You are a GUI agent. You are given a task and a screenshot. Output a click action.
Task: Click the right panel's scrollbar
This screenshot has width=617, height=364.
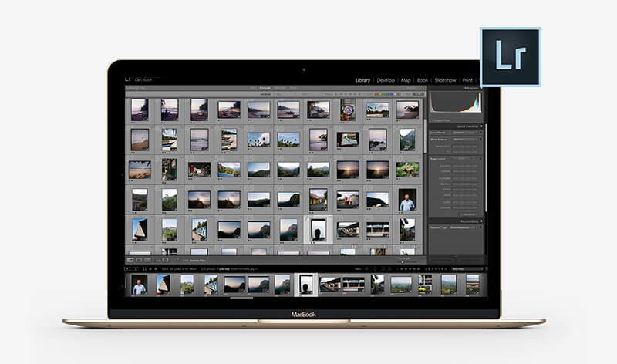(486, 168)
